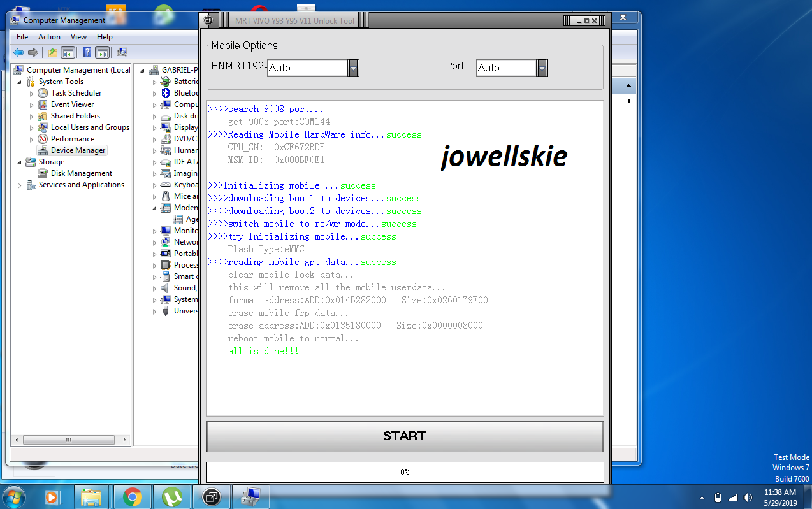
Task: Click the Disk drives category icon
Action: [x=166, y=116]
